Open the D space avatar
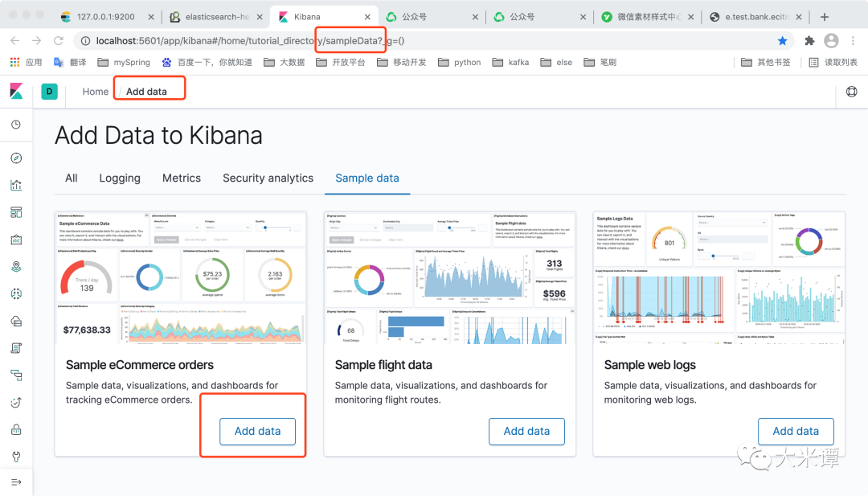The width and height of the screenshot is (868, 496). 49,92
